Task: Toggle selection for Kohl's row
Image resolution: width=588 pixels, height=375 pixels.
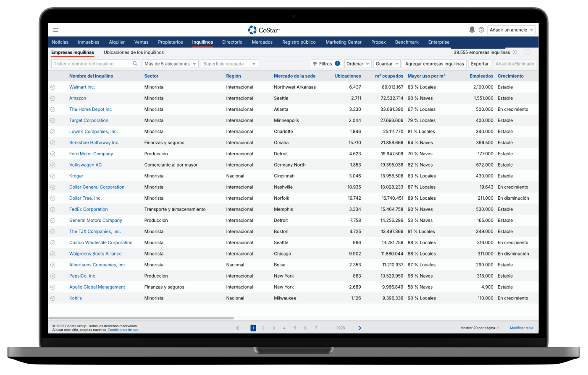Action: (53, 298)
